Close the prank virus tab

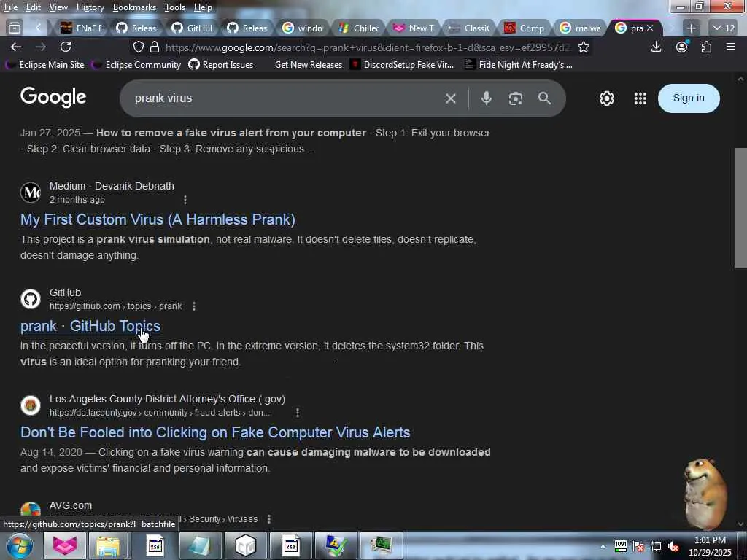[650, 28]
